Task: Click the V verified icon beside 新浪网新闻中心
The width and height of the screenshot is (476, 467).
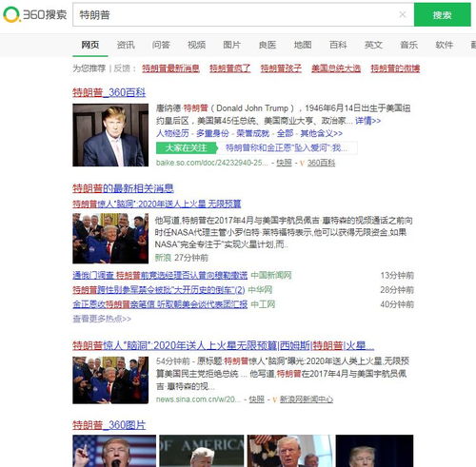Action: pos(274,399)
